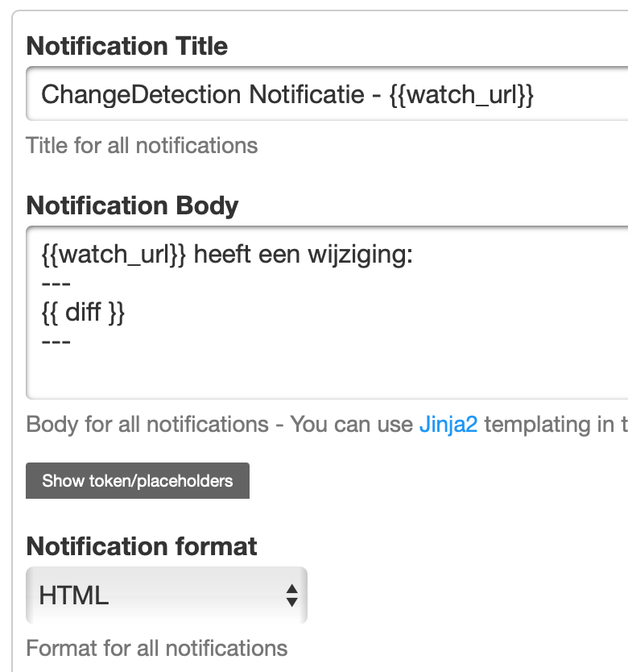Click the dashed line below {{ diff }}
The width and height of the screenshot is (628, 672).
[56, 342]
